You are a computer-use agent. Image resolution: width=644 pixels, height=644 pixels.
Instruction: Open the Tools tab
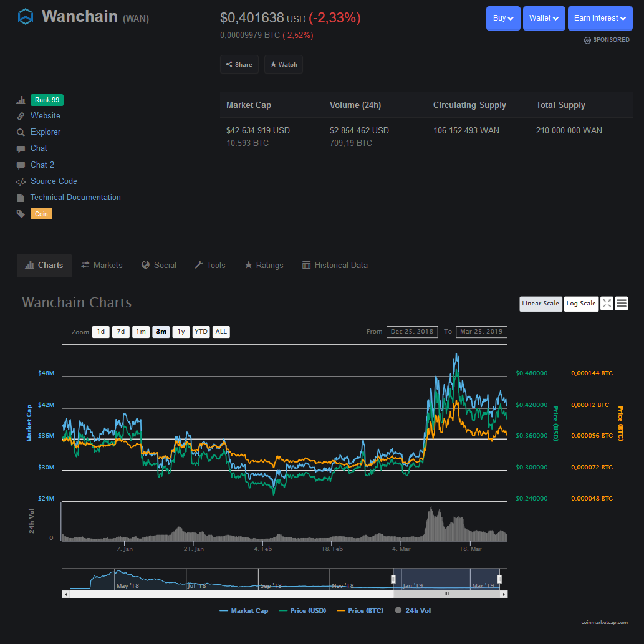pyautogui.click(x=210, y=266)
